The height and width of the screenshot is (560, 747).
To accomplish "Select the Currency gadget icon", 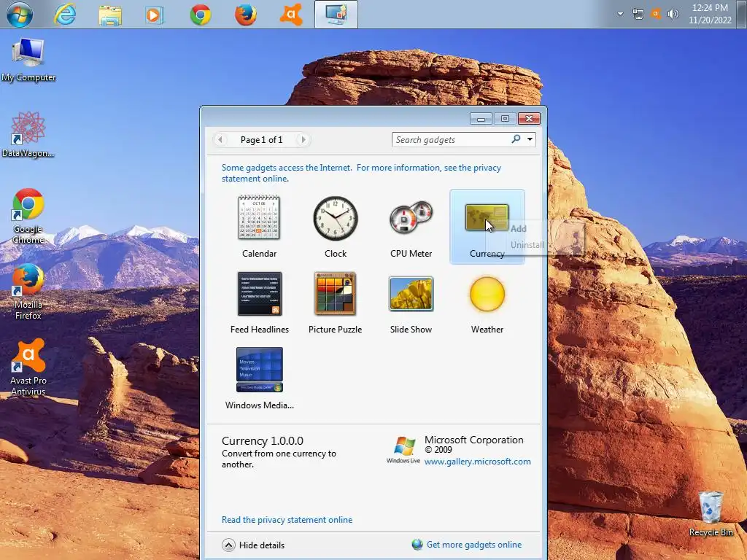I will coord(487,217).
